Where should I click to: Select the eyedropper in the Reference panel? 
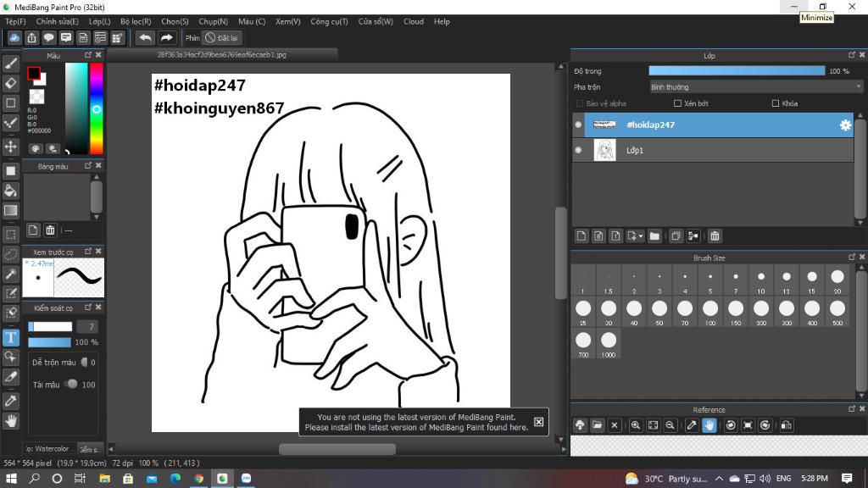click(x=692, y=425)
